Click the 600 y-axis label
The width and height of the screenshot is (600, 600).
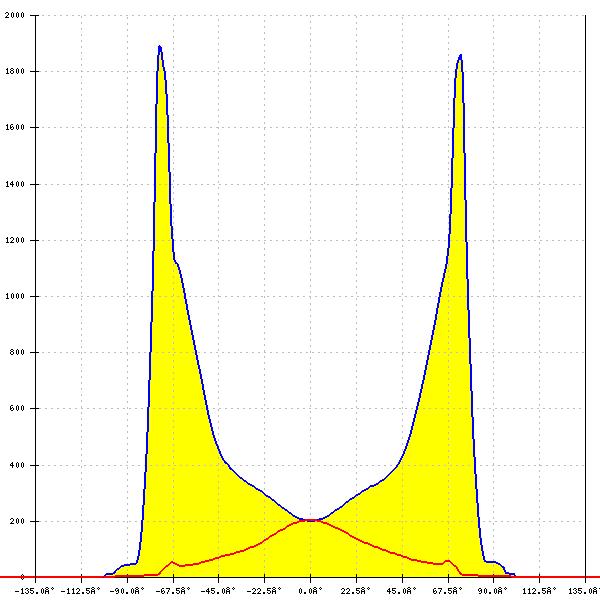point(17,408)
